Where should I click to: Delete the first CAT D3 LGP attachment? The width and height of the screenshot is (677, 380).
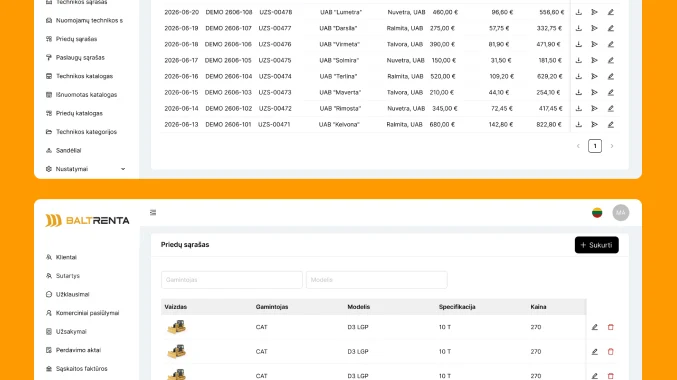pyautogui.click(x=611, y=327)
